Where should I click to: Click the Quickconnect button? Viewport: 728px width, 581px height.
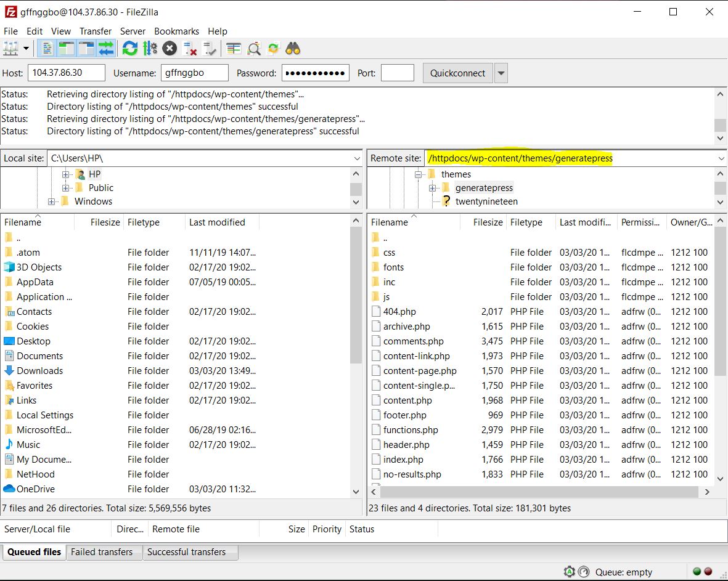point(457,73)
